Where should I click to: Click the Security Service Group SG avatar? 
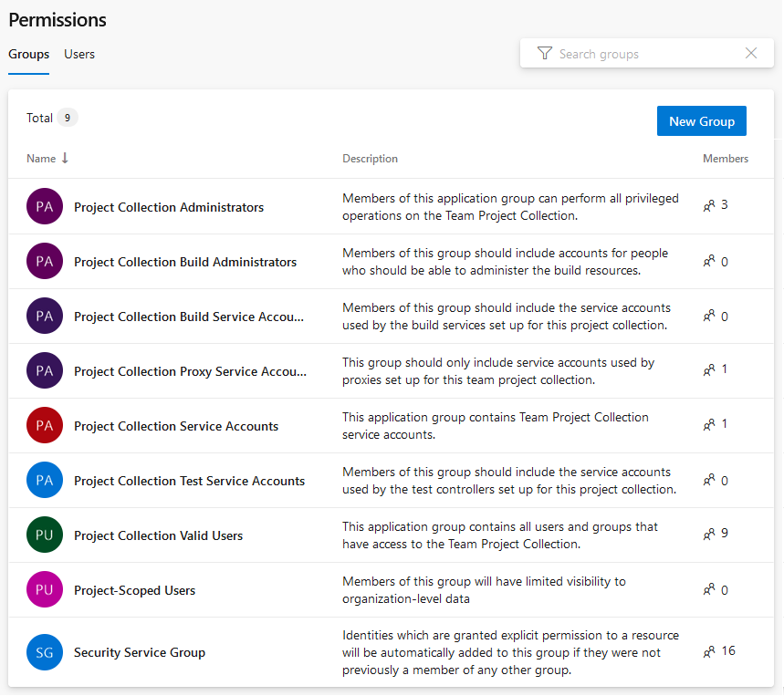(43, 651)
